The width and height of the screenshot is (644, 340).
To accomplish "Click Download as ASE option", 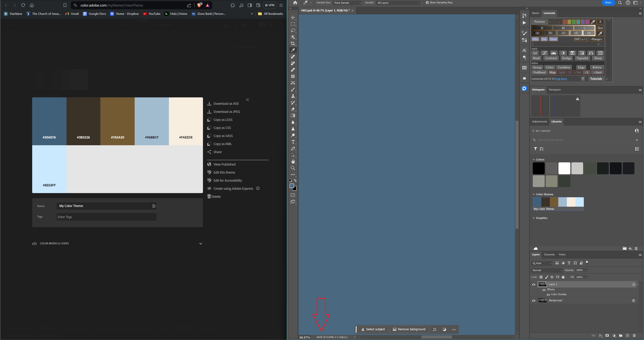I will coord(226,104).
